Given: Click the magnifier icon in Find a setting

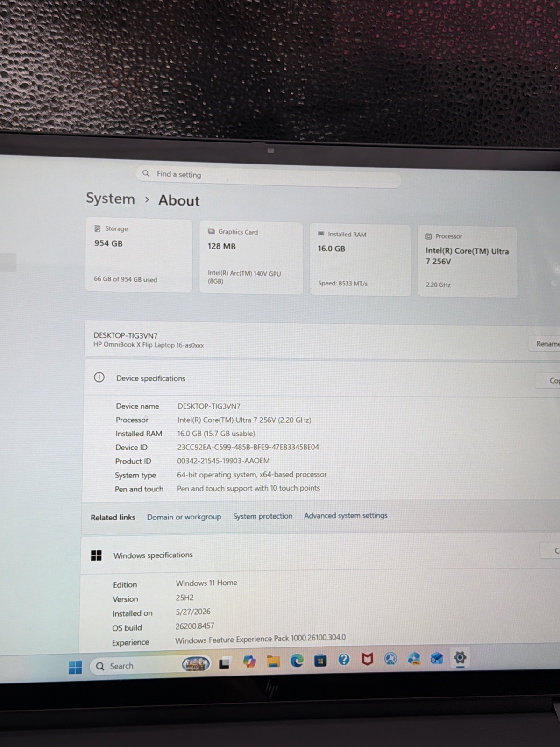Looking at the screenshot, I should pyautogui.click(x=146, y=173).
